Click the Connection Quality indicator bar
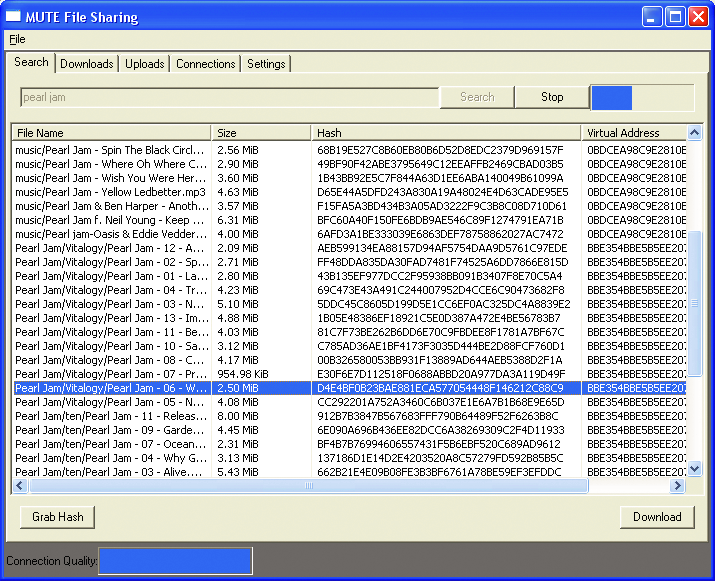715x581 pixels. tap(176, 560)
